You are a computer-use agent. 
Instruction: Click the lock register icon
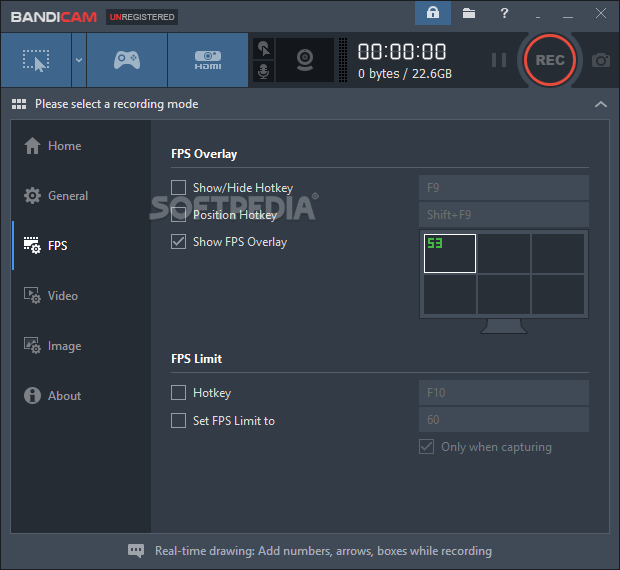(433, 13)
